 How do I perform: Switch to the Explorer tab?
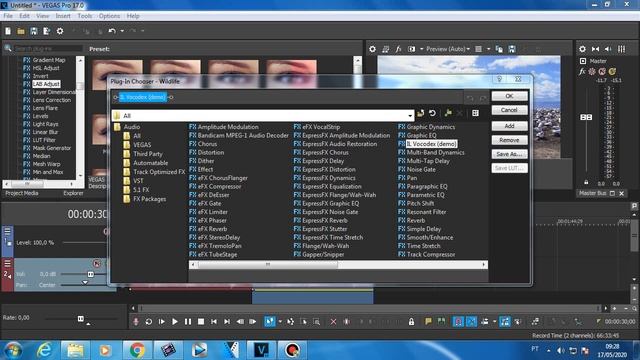(x=73, y=193)
